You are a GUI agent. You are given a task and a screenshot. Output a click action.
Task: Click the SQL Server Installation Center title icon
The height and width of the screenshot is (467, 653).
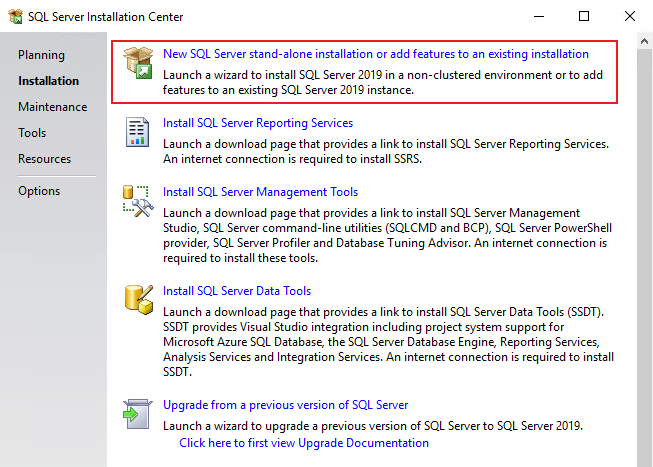pyautogui.click(x=15, y=16)
